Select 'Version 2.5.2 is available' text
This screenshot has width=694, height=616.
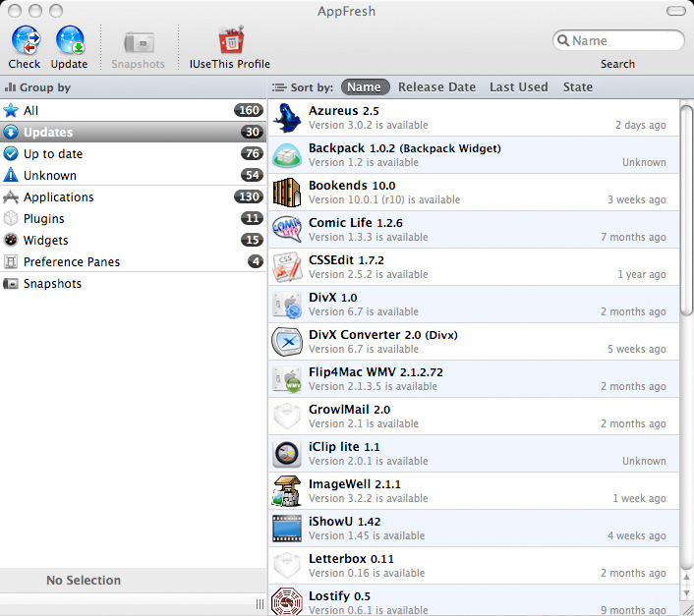click(369, 274)
